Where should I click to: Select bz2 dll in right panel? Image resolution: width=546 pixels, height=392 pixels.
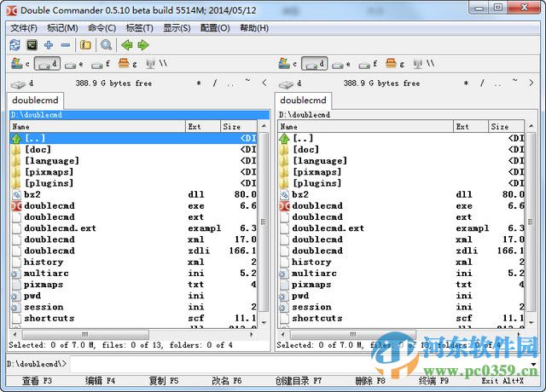pos(402,194)
